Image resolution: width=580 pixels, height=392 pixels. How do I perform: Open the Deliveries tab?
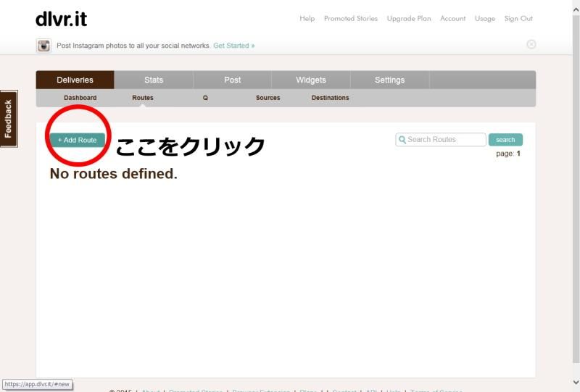[75, 80]
